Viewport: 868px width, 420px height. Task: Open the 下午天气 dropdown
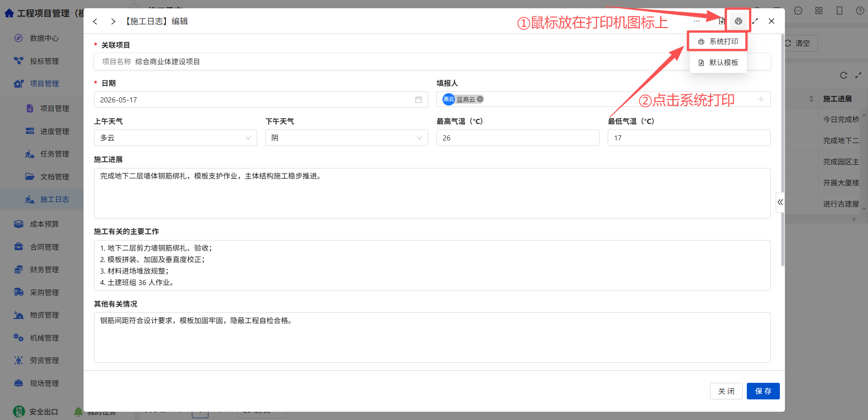347,138
